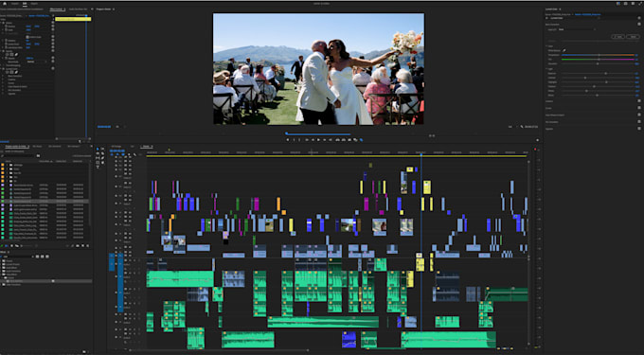Image resolution: width=644 pixels, height=355 pixels.
Task: Toggle the Creative section checkbox
Action: [639, 100]
